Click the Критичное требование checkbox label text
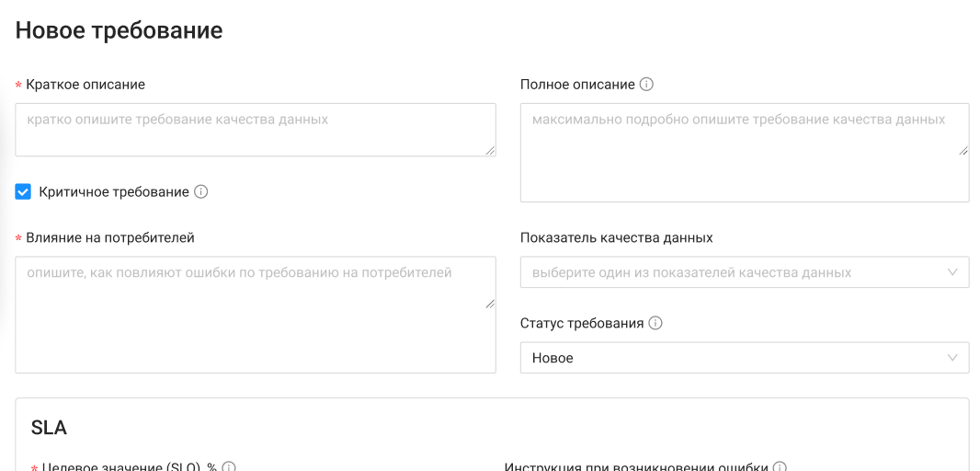980x471 pixels. [x=113, y=192]
